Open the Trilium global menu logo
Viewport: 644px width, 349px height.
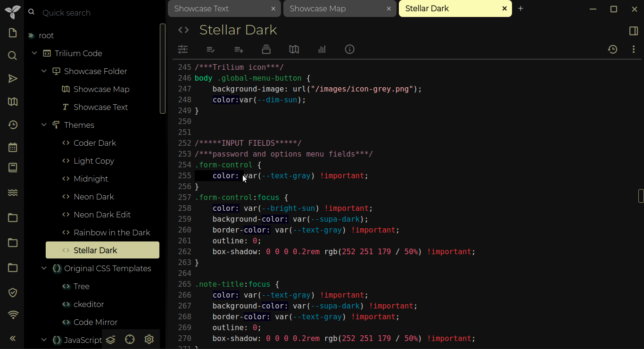coord(13,12)
